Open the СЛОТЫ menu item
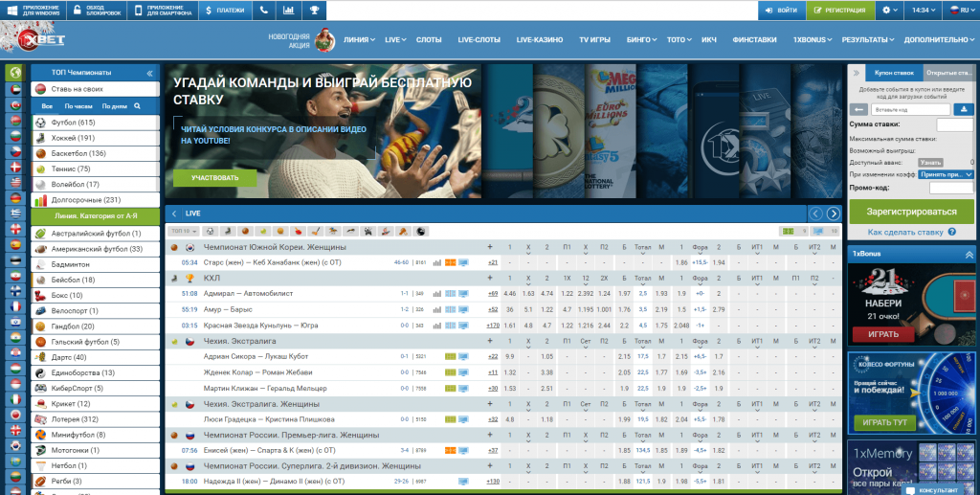 429,40
